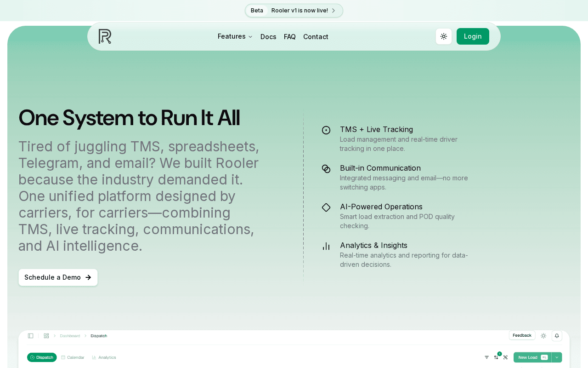Click the Built-in Communication title
Viewport: 588px width, 368px height.
coord(380,168)
